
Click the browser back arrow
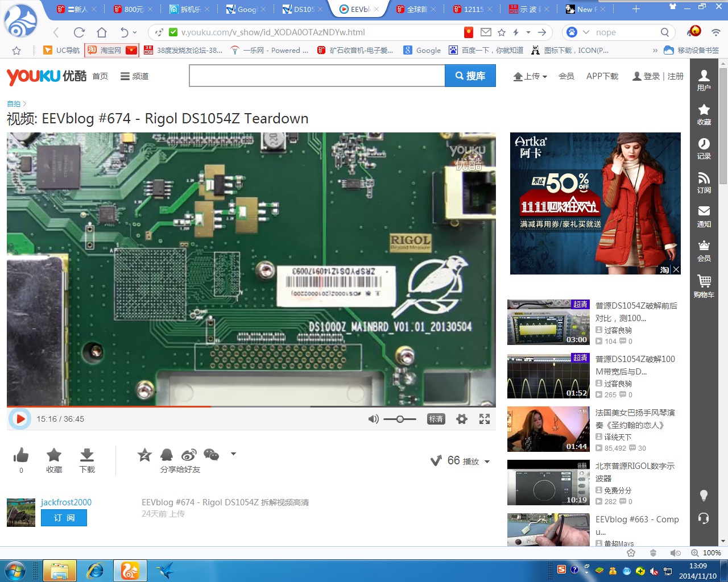pyautogui.click(x=56, y=32)
